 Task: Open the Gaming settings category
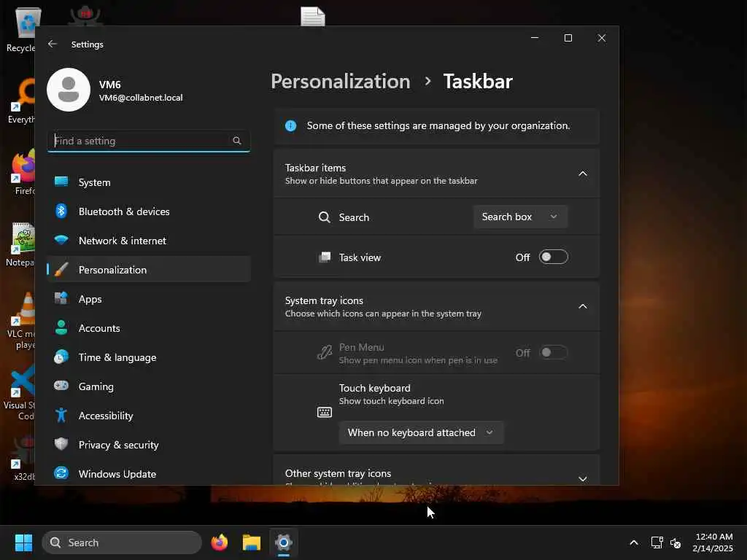(149, 386)
